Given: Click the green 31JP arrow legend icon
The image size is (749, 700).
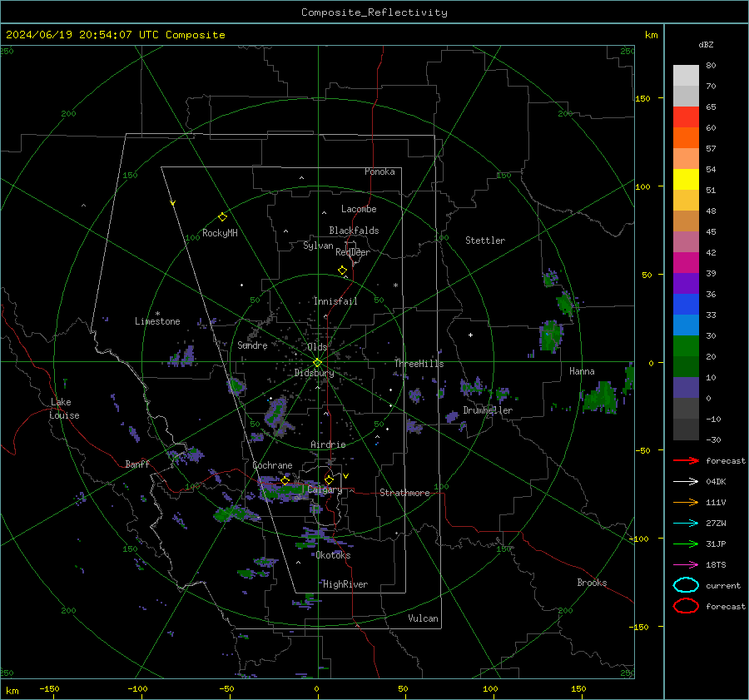Looking at the screenshot, I should click(686, 544).
